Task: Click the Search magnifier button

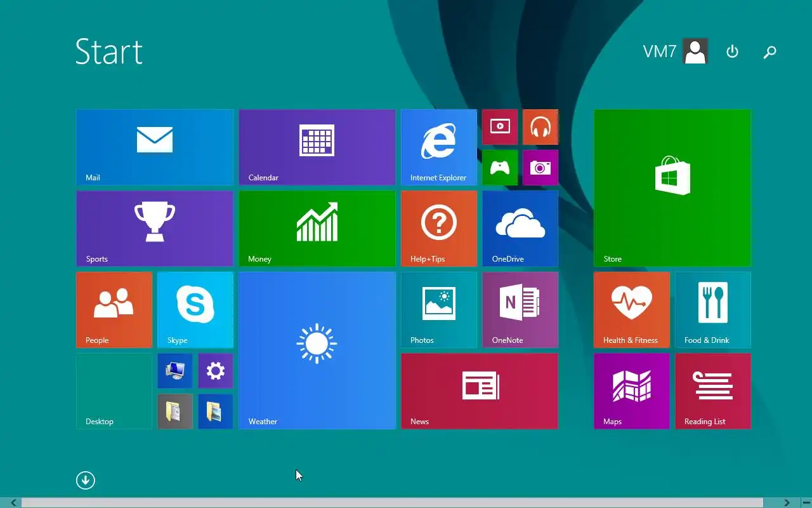Action: (769, 52)
